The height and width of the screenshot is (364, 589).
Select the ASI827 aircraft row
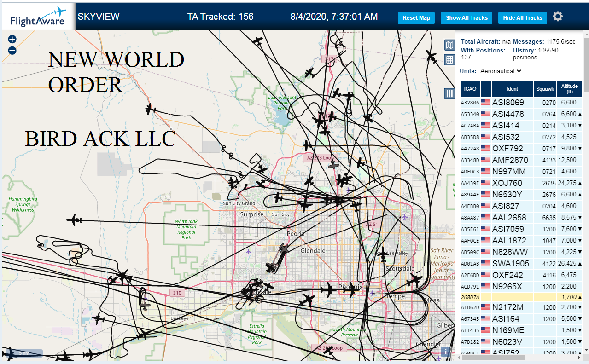522,206
